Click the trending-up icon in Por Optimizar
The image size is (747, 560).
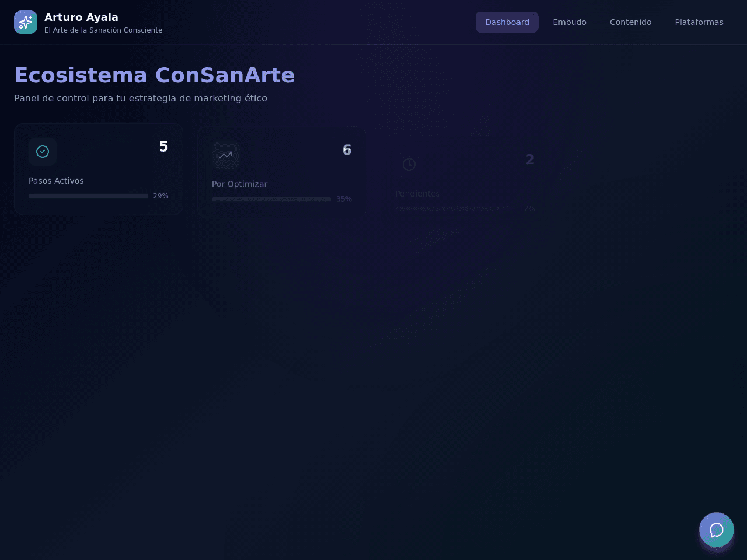[226, 155]
